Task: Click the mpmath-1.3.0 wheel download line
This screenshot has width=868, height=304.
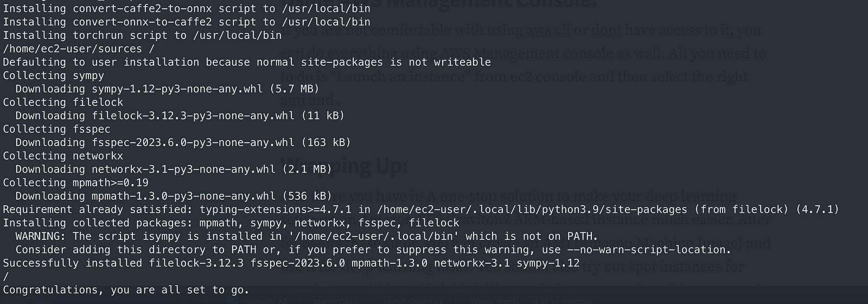Action: click(174, 195)
